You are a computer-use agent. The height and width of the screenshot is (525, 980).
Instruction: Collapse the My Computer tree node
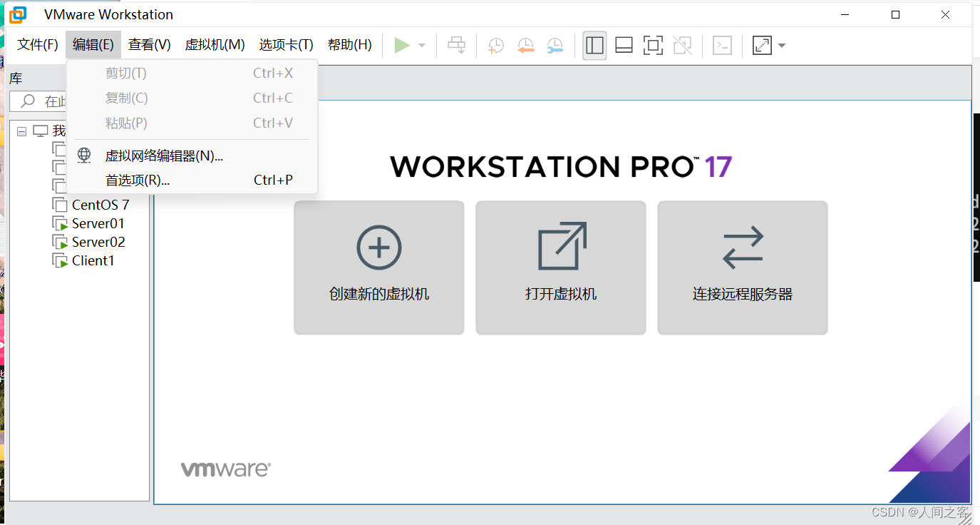21,131
